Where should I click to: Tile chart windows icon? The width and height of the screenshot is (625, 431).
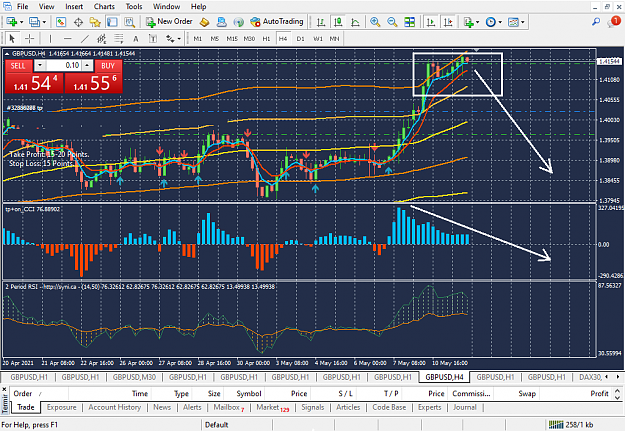(x=409, y=22)
